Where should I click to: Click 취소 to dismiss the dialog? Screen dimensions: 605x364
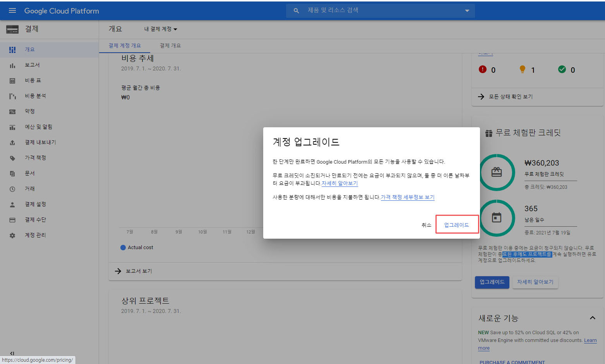tap(426, 225)
